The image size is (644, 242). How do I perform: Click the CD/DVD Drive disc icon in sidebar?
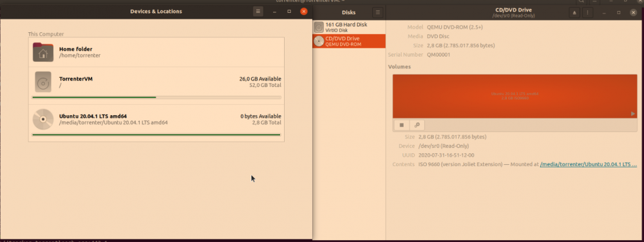319,41
